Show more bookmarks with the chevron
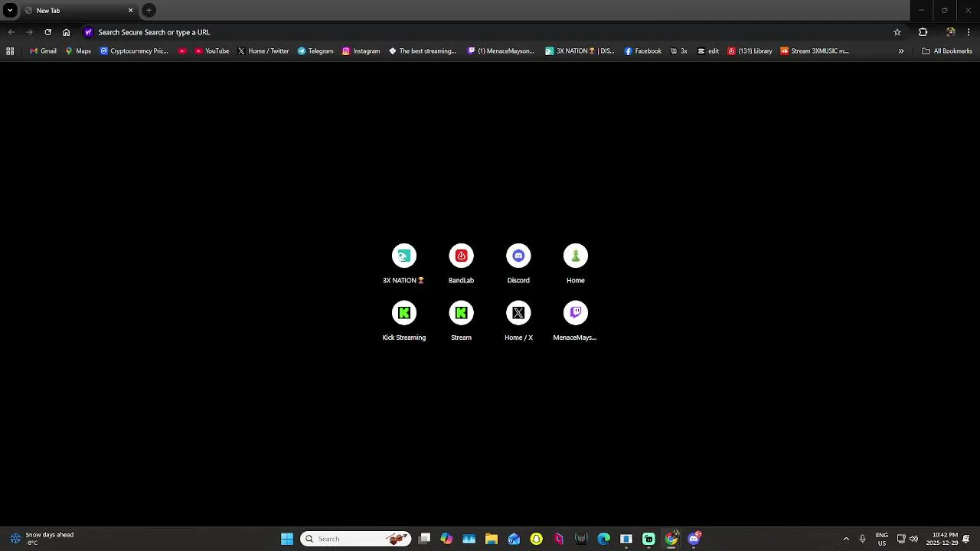 click(x=901, y=51)
